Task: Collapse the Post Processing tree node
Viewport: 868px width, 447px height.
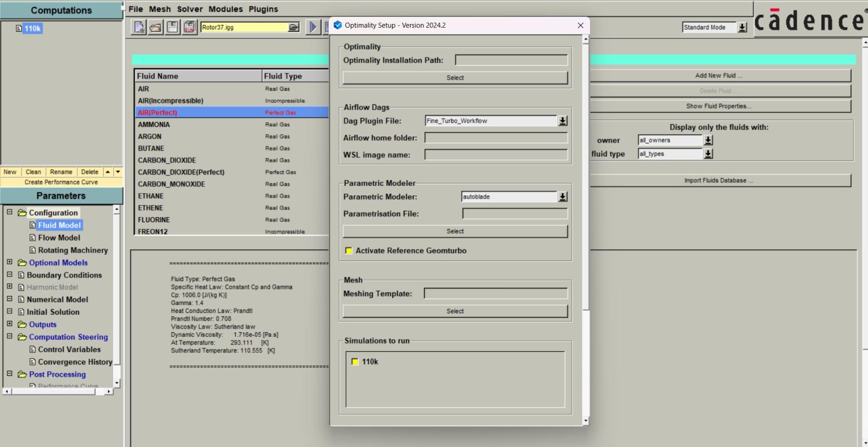Action: coord(9,374)
